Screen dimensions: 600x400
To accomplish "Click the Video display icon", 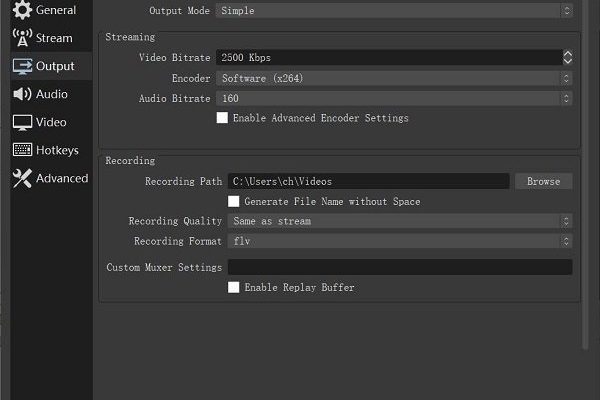I will (22, 122).
